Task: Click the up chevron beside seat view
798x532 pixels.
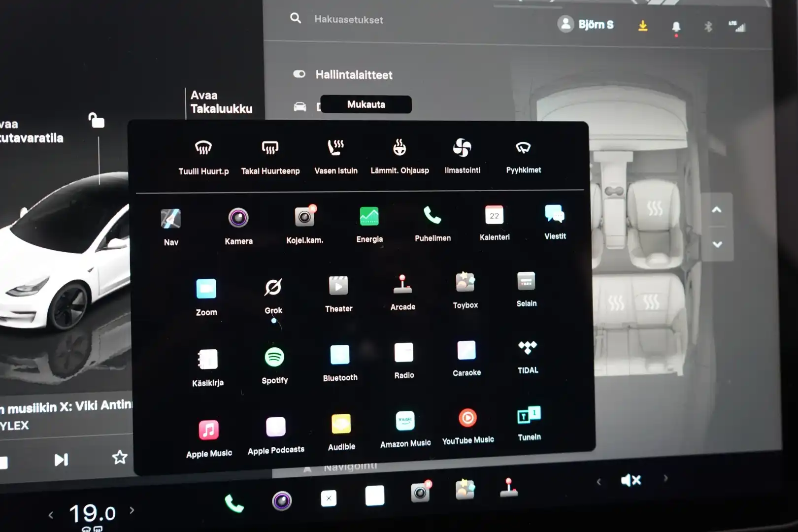Action: click(x=717, y=210)
